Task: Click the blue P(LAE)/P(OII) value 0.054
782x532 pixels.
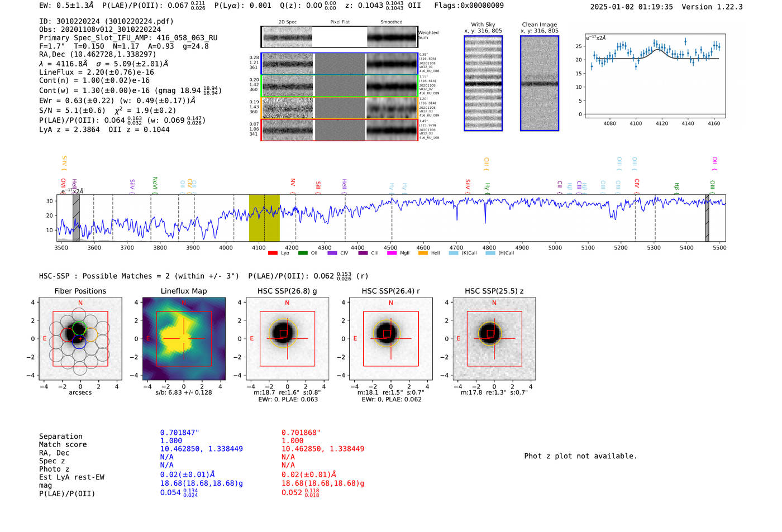Action: 179,493
